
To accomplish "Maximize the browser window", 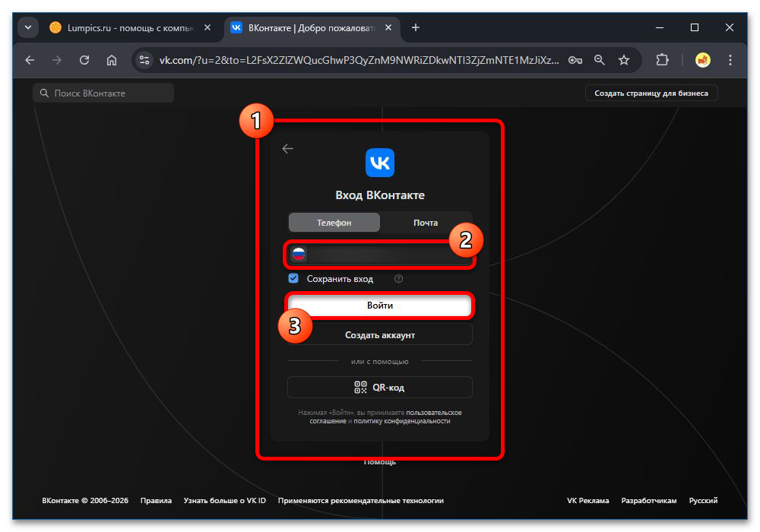I will [x=695, y=27].
